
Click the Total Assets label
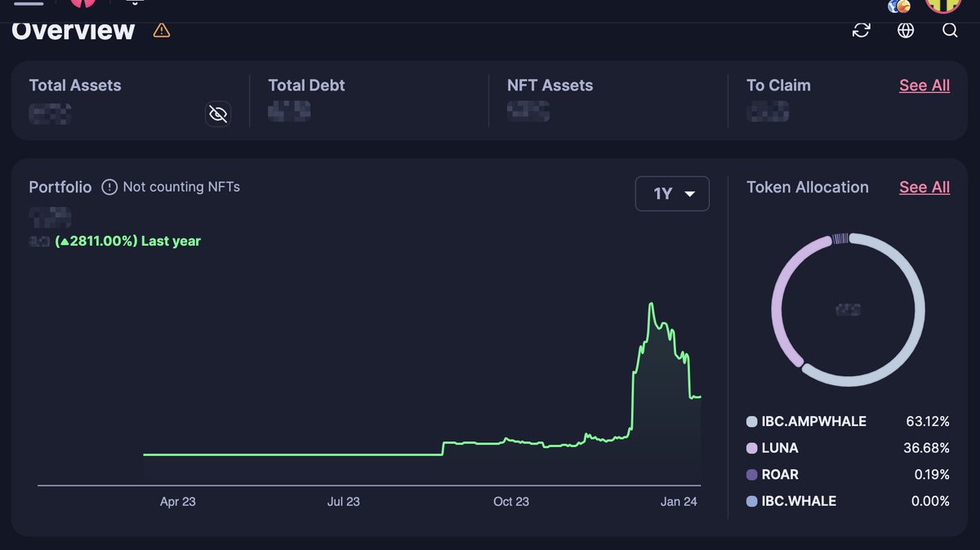75,85
